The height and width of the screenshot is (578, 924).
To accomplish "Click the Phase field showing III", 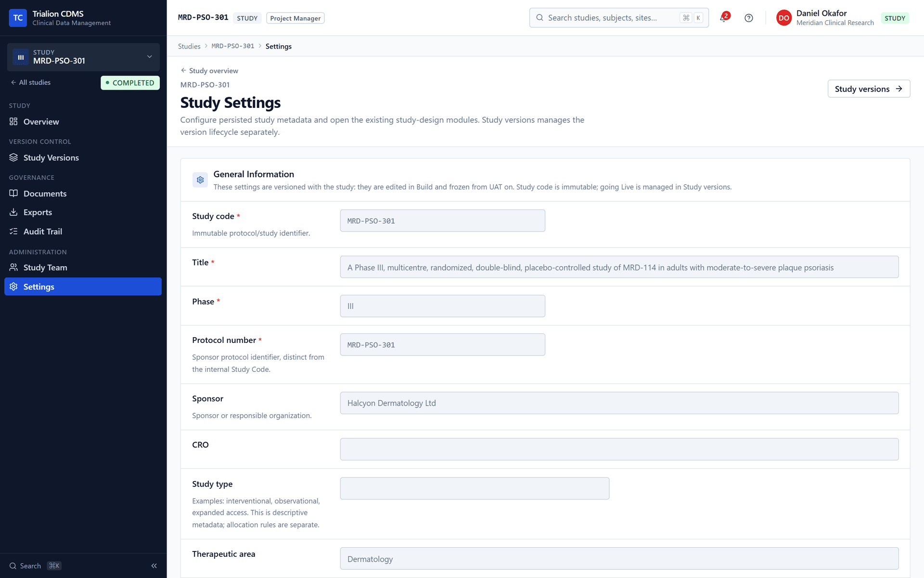I will click(x=442, y=306).
